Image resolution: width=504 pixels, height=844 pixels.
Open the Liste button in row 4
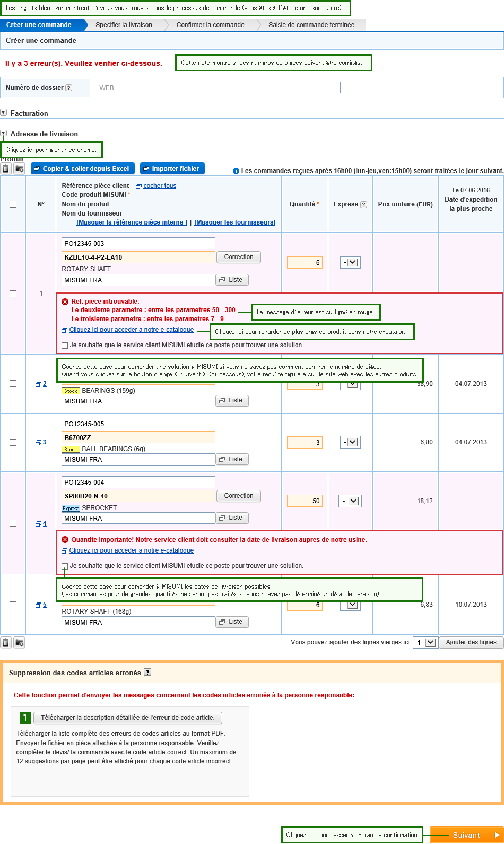232,518
